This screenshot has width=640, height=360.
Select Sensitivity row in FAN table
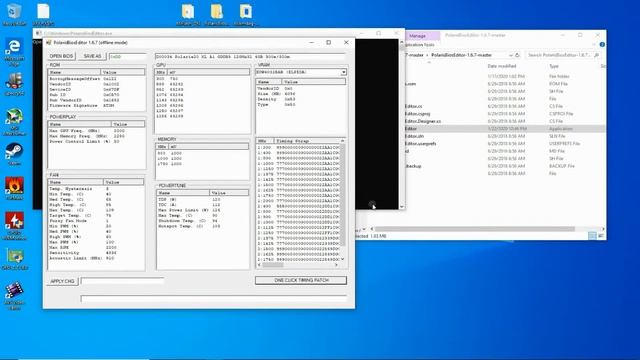[x=96, y=253]
